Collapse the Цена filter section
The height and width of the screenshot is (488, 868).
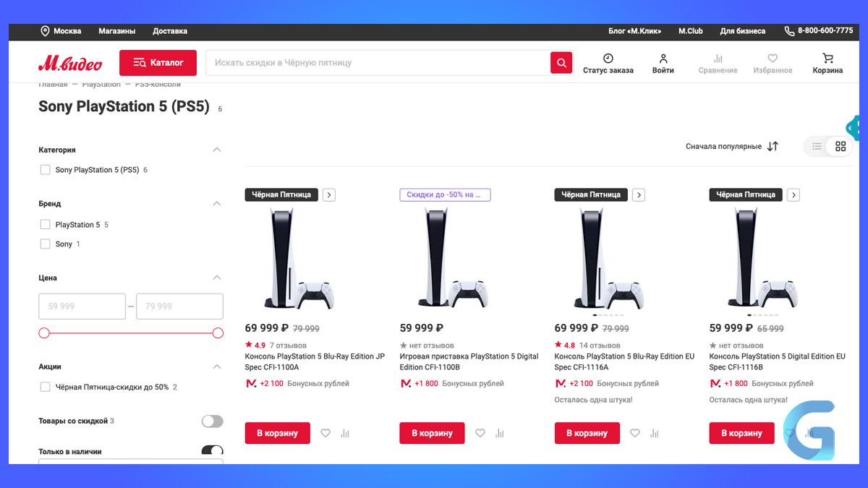click(x=216, y=278)
